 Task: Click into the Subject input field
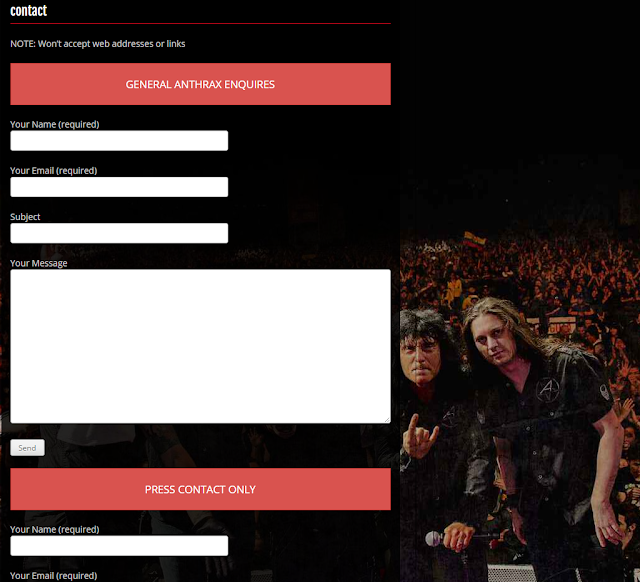point(119,233)
